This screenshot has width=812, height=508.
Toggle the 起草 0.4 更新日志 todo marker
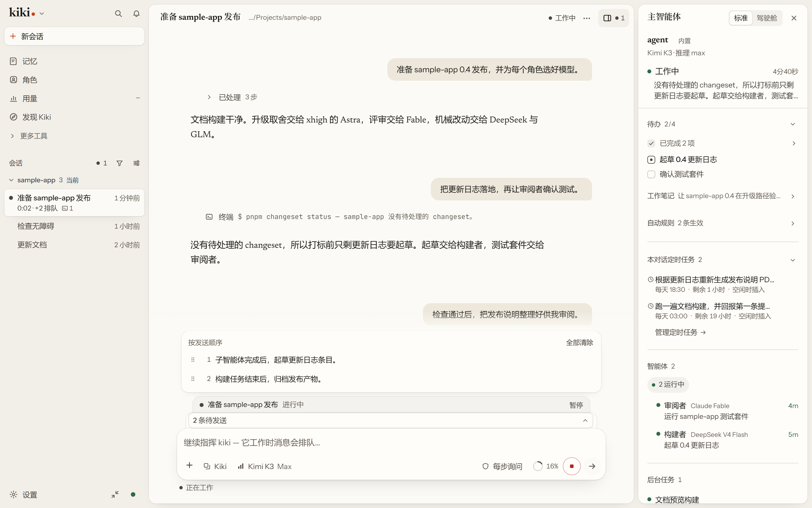coord(651,159)
